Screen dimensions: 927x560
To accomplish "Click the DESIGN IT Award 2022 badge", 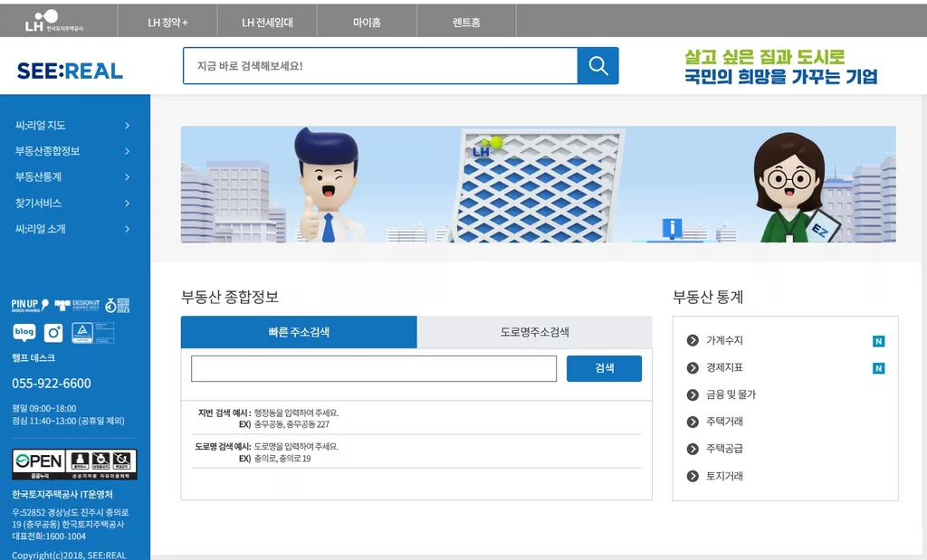I will point(77,305).
